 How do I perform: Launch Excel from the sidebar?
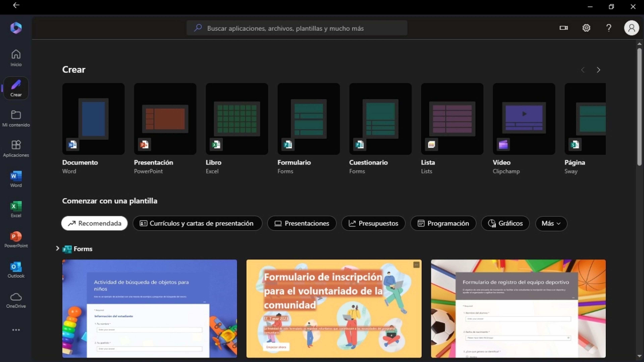point(16,209)
